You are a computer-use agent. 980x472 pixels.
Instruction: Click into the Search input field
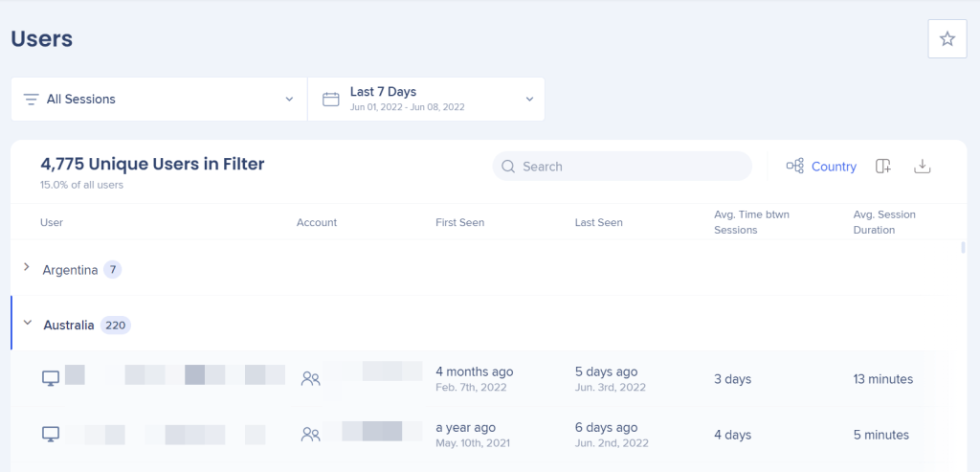pos(632,167)
